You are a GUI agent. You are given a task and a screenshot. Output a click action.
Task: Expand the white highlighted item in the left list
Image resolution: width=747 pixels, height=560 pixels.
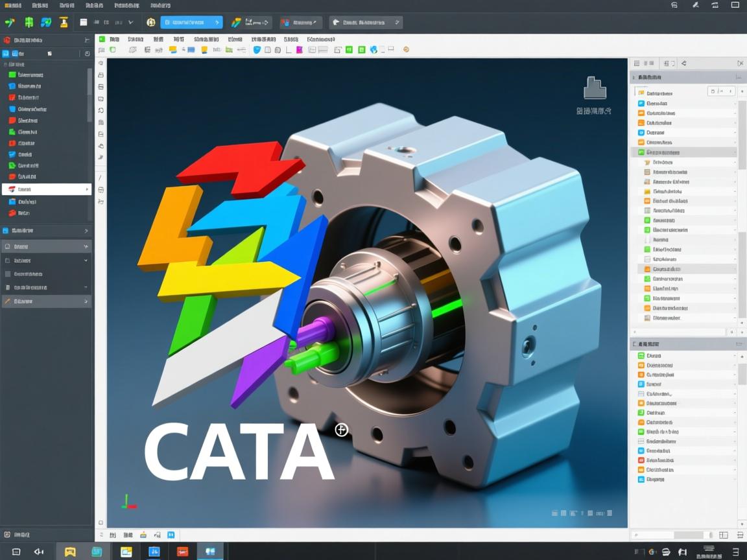click(88, 189)
